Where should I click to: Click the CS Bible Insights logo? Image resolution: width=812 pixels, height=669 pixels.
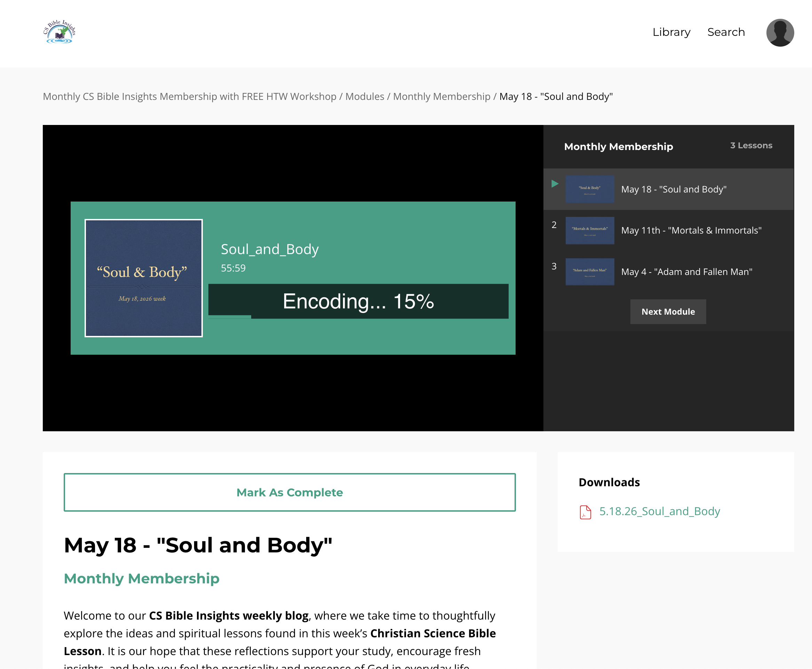[x=59, y=32]
